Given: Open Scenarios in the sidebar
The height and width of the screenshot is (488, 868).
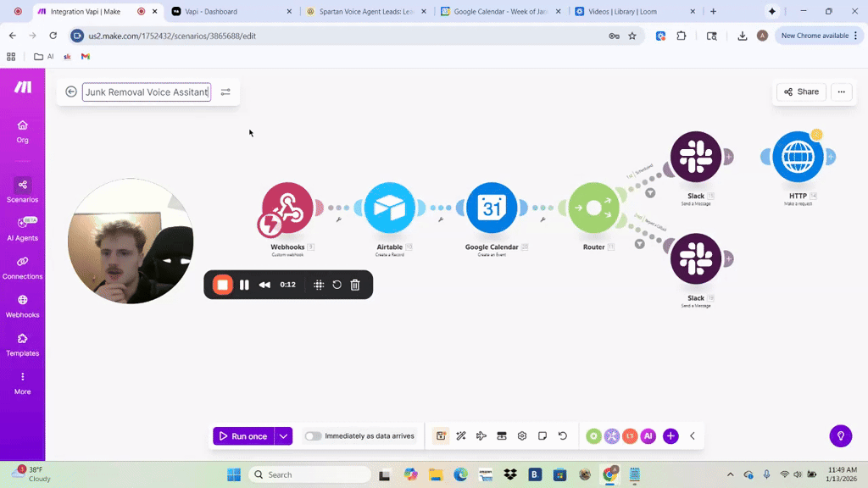Looking at the screenshot, I should point(22,191).
